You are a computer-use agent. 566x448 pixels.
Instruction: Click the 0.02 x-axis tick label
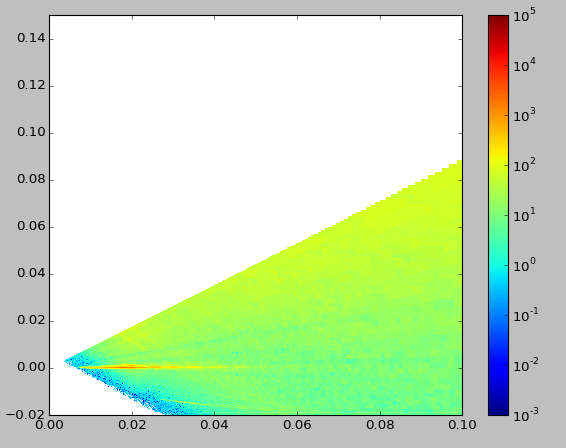[x=132, y=425]
